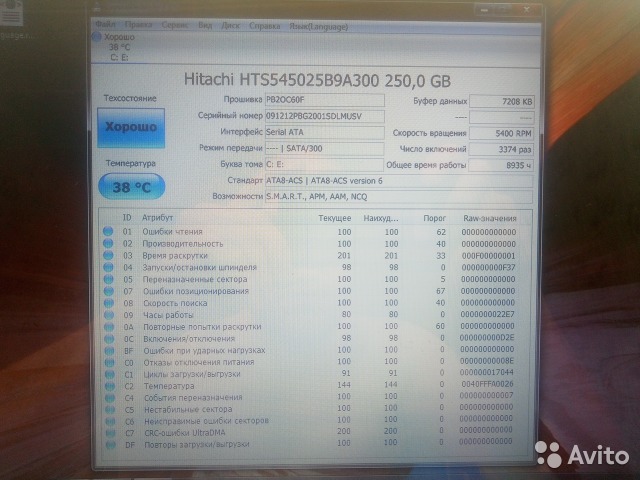Click status icon of Производительность row
The width and height of the screenshot is (640, 480).
point(108,243)
